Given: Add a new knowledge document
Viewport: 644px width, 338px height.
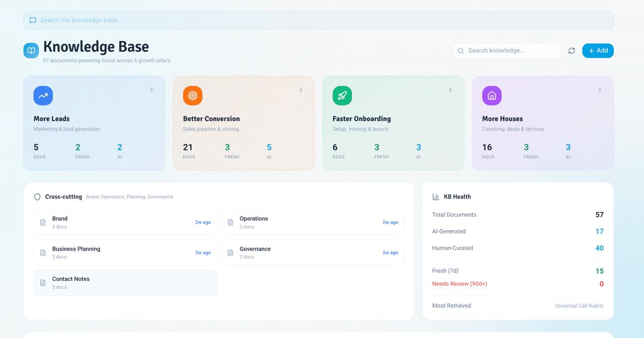Looking at the screenshot, I should tap(598, 51).
